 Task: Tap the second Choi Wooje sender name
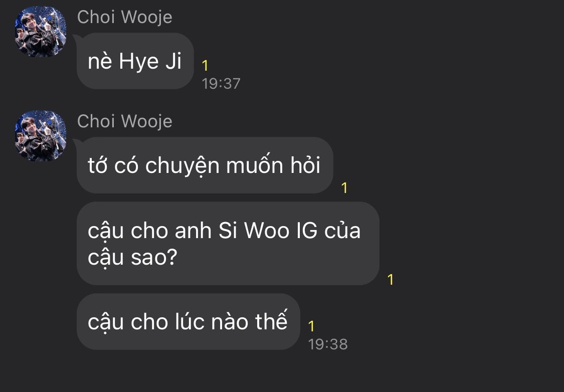pos(124,121)
